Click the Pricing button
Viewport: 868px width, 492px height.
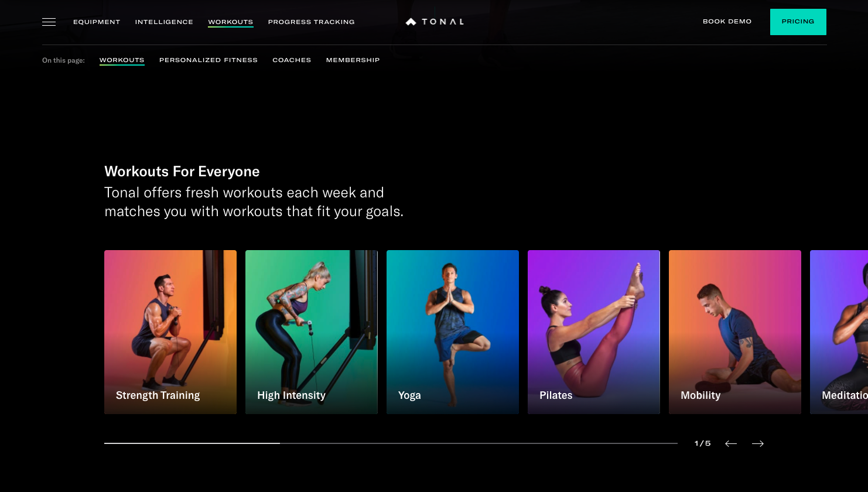(x=798, y=22)
